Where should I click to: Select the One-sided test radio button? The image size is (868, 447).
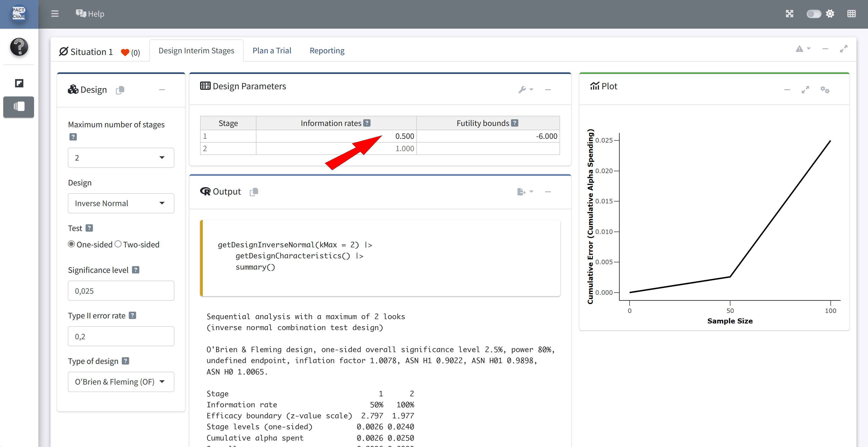click(71, 244)
